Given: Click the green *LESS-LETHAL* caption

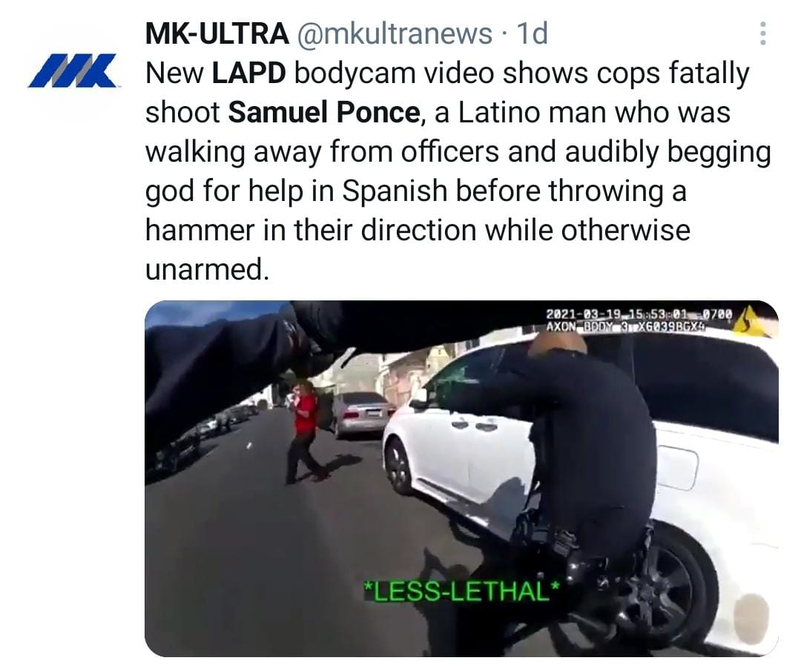Looking at the screenshot, I should click(x=461, y=591).
